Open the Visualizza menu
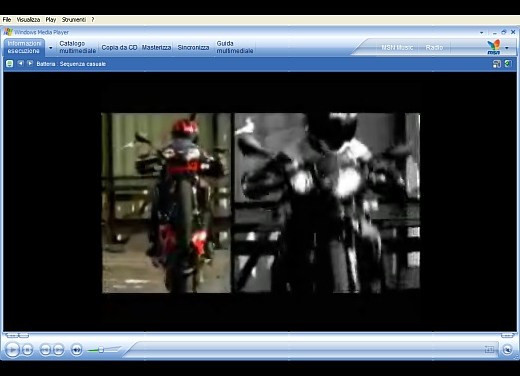Viewport: 520px width, 376px height. [x=28, y=20]
